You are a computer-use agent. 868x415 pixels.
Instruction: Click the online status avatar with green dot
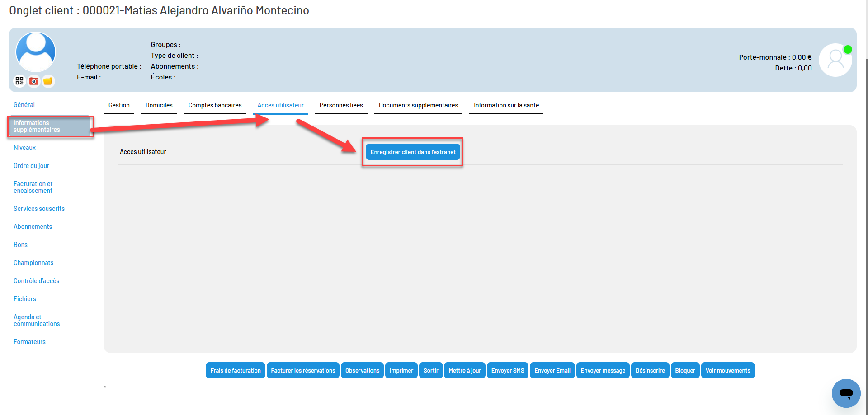click(835, 60)
